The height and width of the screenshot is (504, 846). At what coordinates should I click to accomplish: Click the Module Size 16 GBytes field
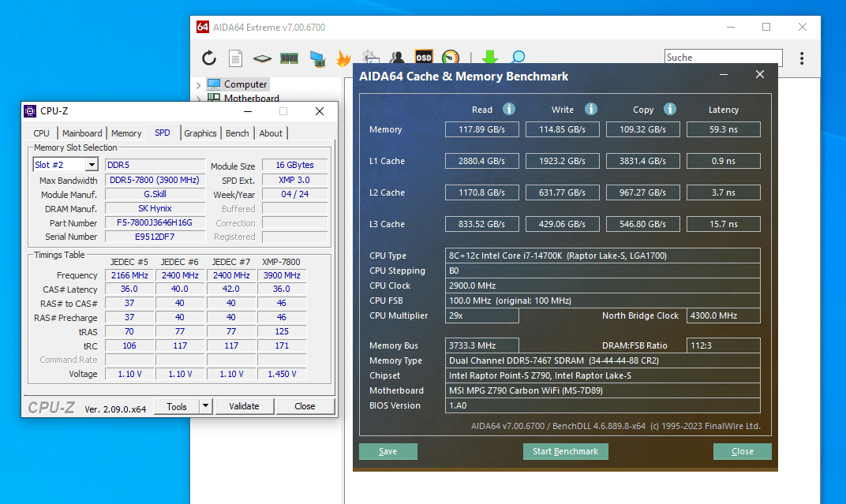tap(294, 165)
